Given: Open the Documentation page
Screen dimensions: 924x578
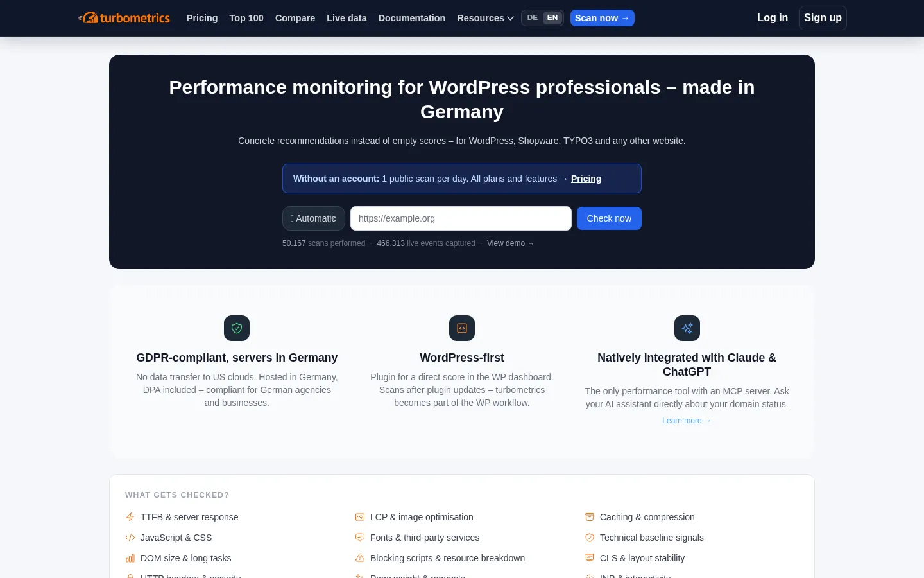Looking at the screenshot, I should [x=412, y=18].
